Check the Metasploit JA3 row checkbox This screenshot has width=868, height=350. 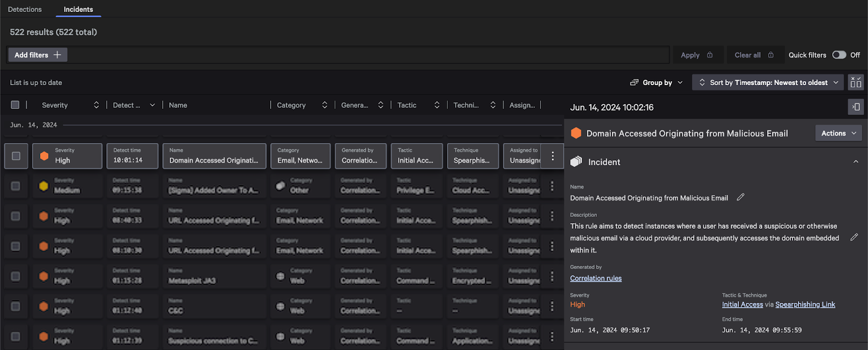point(16,276)
